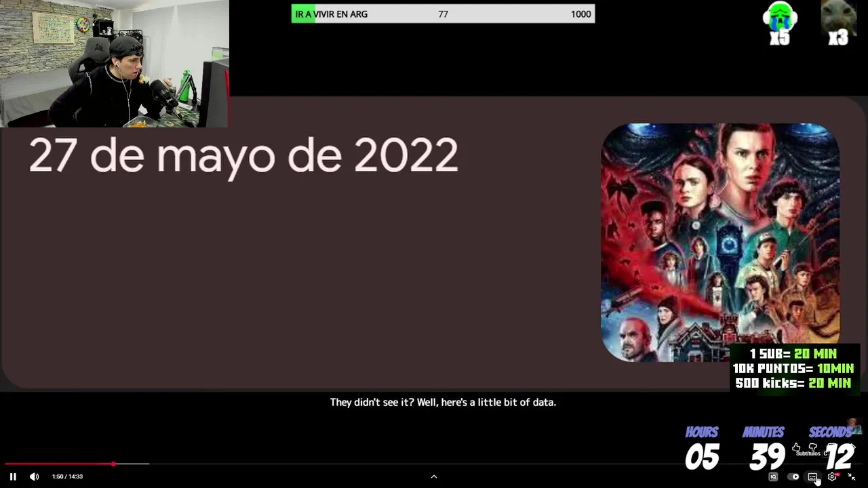
Task: Open the search-in-video icon
Action: pyautogui.click(x=773, y=477)
